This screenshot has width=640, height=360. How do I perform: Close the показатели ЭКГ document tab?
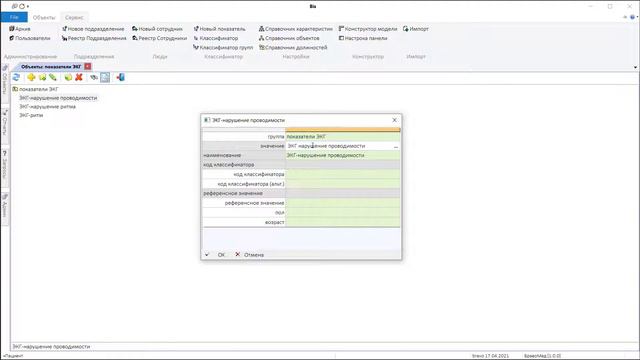(x=88, y=66)
